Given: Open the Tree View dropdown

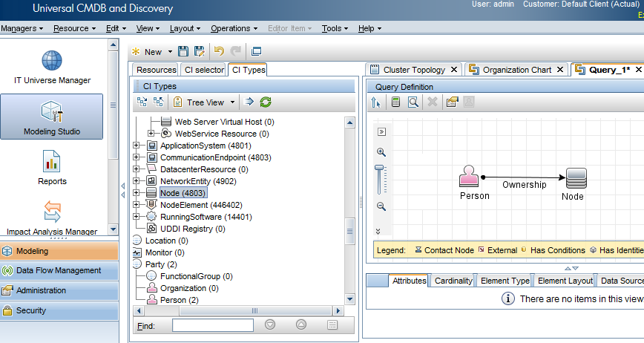Looking at the screenshot, I should click(x=233, y=102).
